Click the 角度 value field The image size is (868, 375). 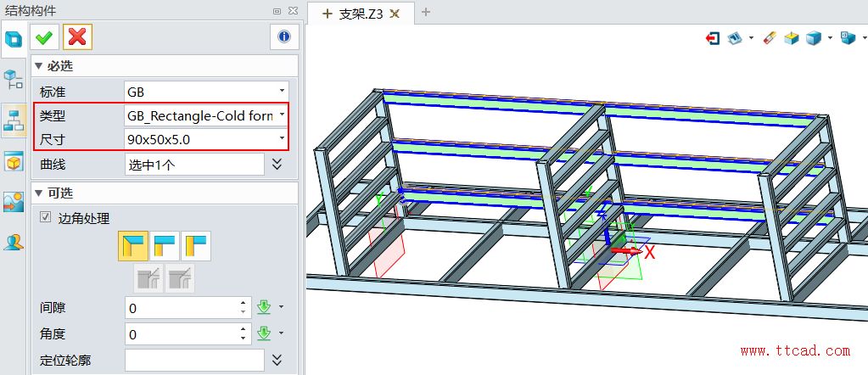coord(188,334)
